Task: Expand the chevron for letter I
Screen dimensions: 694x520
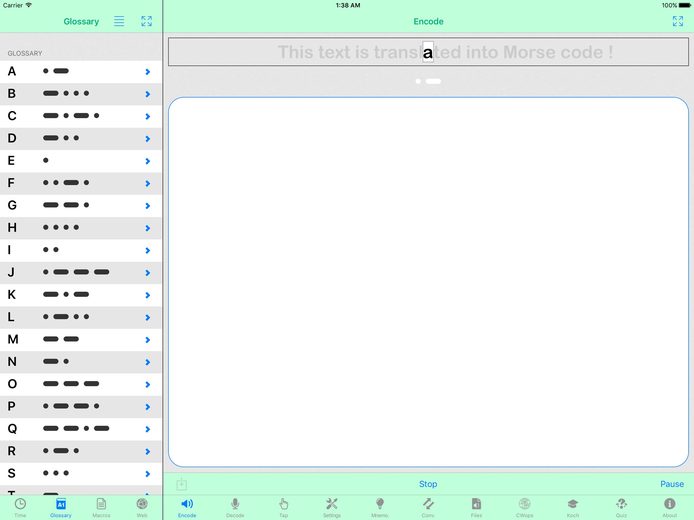Action: [x=148, y=250]
